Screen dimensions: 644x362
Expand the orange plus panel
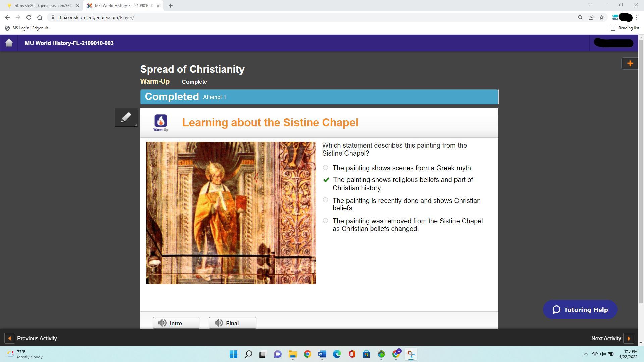tap(630, 63)
